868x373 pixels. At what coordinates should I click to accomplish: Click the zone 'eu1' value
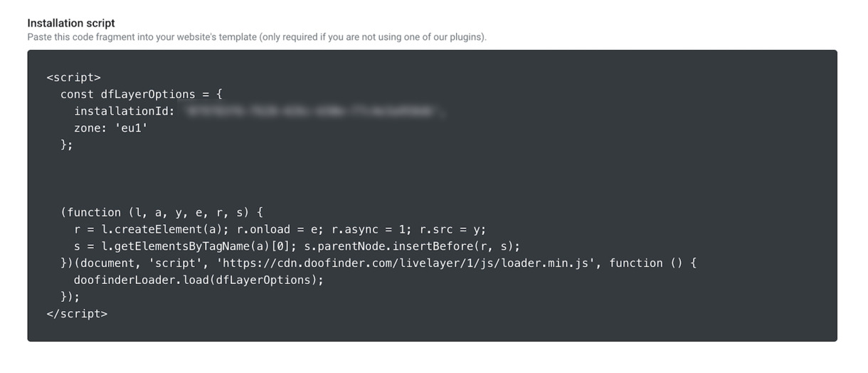(x=131, y=128)
